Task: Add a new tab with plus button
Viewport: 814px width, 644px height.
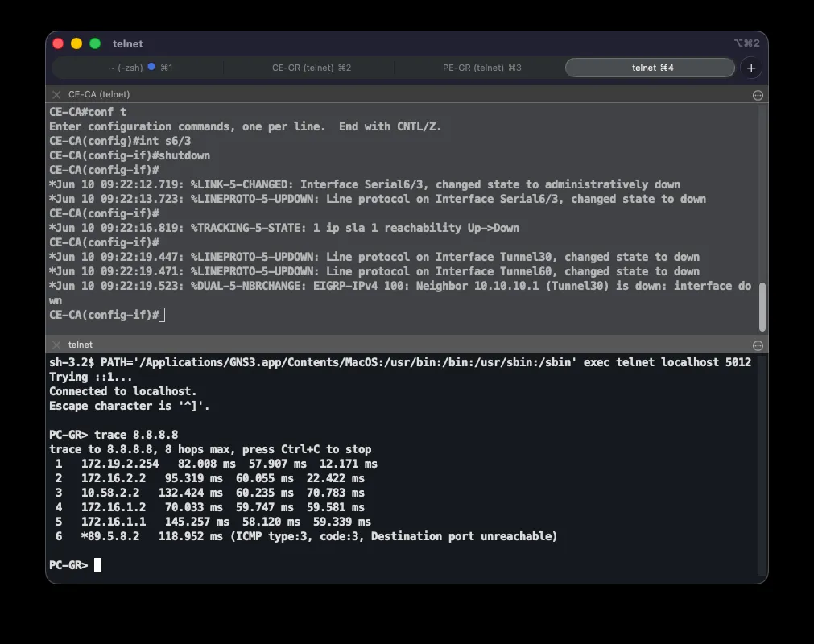Action: pyautogui.click(x=751, y=68)
